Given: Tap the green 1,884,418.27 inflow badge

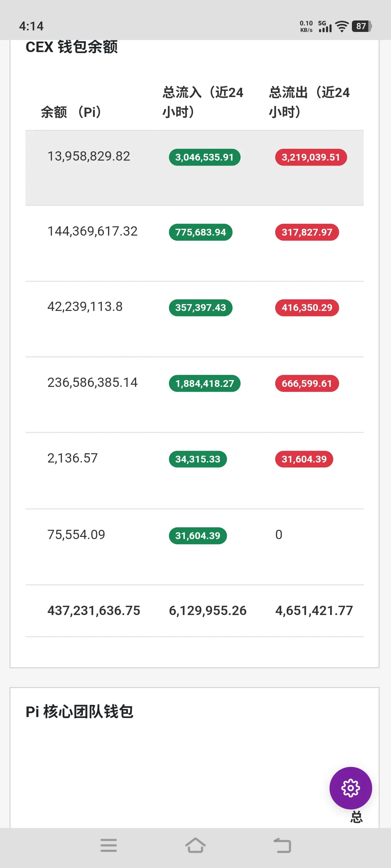Looking at the screenshot, I should (x=204, y=383).
